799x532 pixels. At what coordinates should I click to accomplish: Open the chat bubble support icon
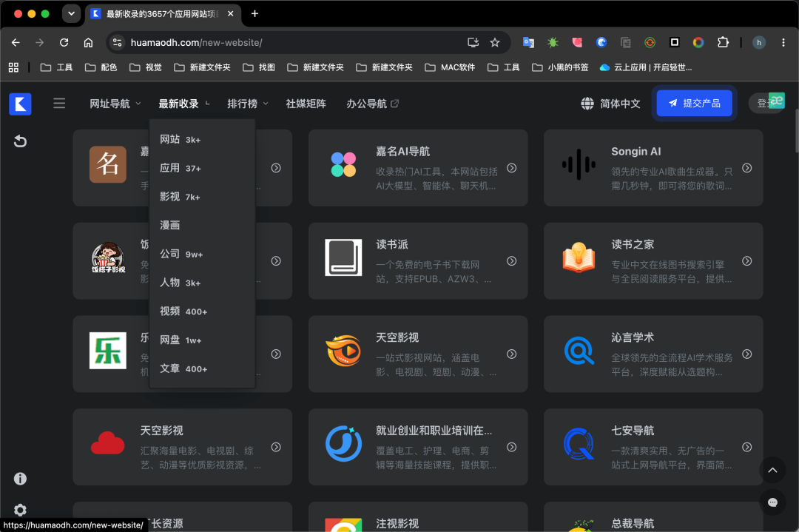click(772, 502)
